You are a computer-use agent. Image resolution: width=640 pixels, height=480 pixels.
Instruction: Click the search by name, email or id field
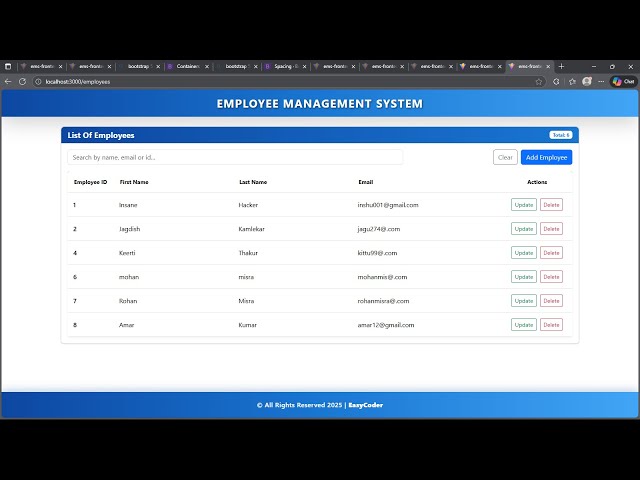(x=235, y=157)
